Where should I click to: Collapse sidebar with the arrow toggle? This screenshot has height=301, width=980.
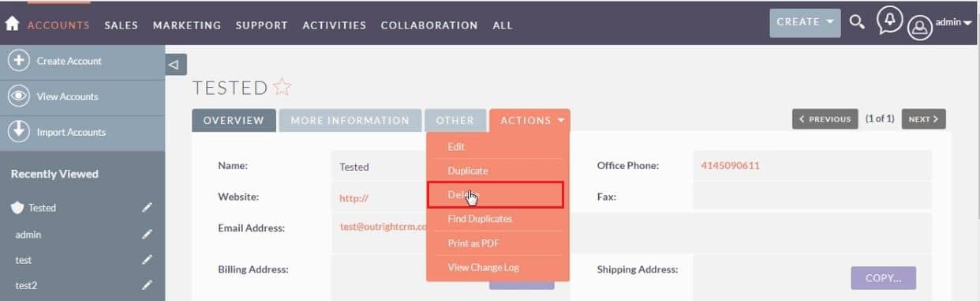175,65
